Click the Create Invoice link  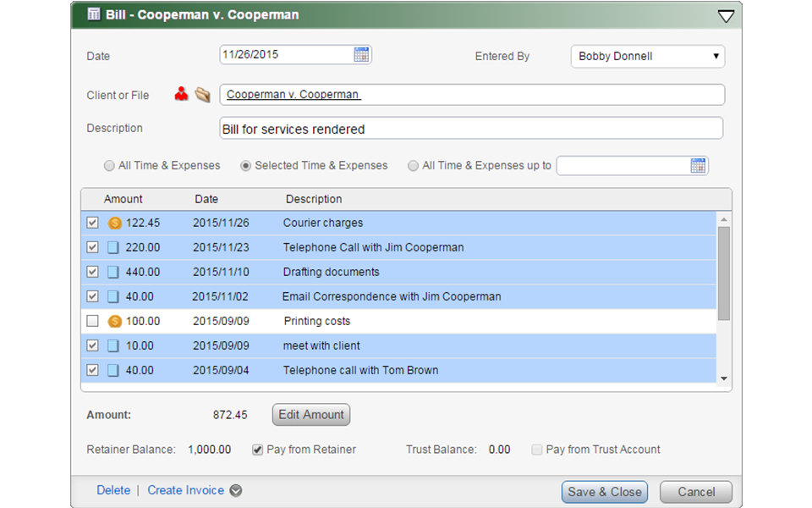(186, 490)
